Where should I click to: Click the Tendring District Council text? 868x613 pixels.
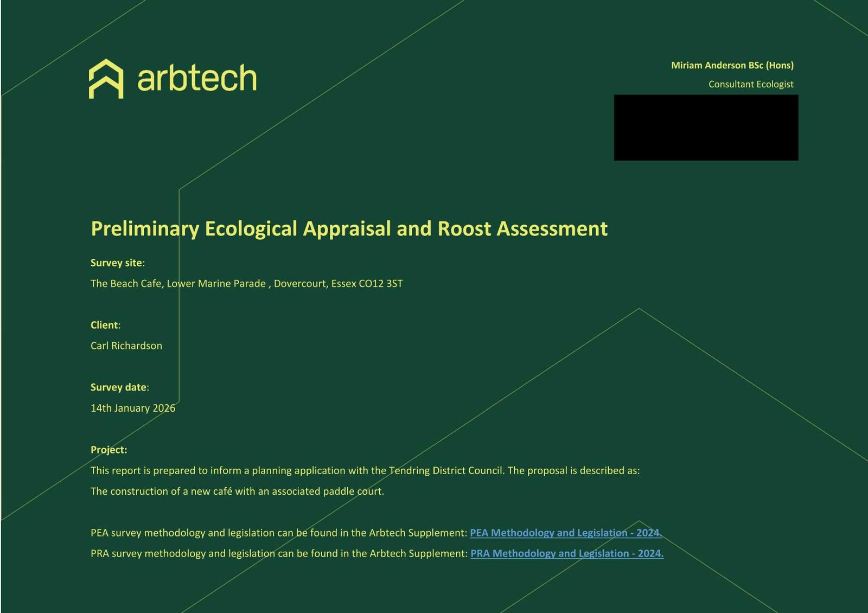pos(446,470)
